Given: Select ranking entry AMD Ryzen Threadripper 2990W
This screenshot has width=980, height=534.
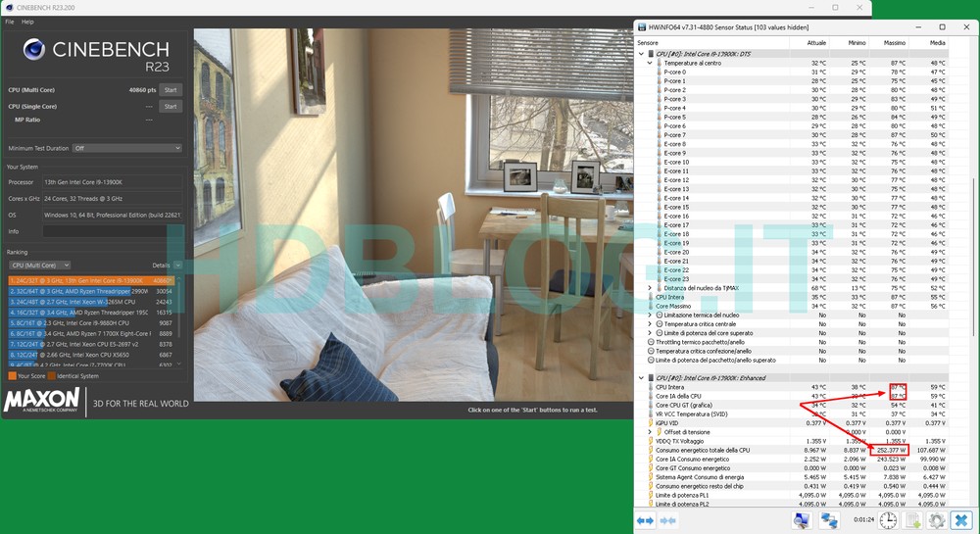Looking at the screenshot, I should (91, 291).
